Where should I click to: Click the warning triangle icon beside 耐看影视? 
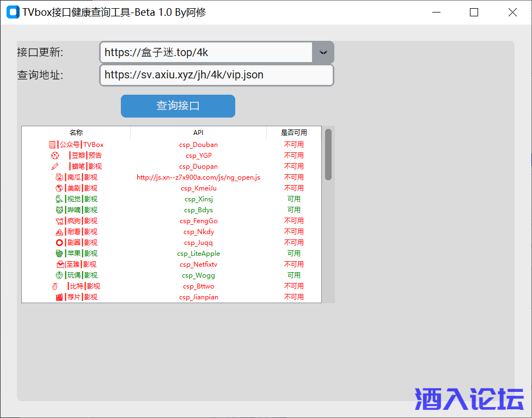[x=60, y=232]
